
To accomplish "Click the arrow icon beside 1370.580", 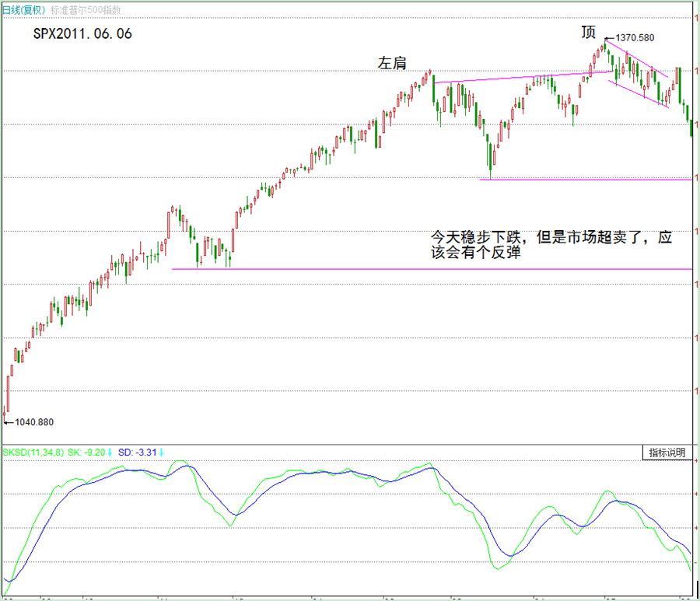I will [x=609, y=37].
